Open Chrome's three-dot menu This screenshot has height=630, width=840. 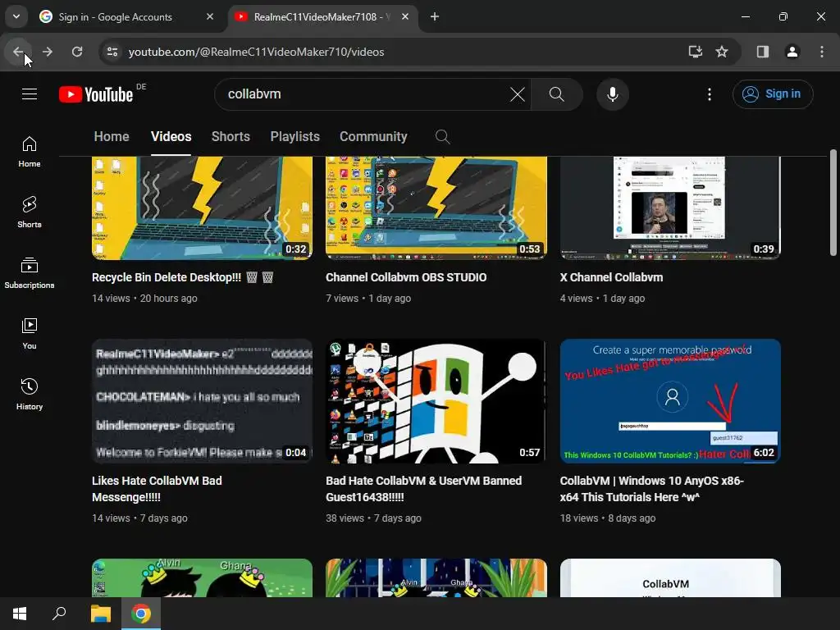822,52
